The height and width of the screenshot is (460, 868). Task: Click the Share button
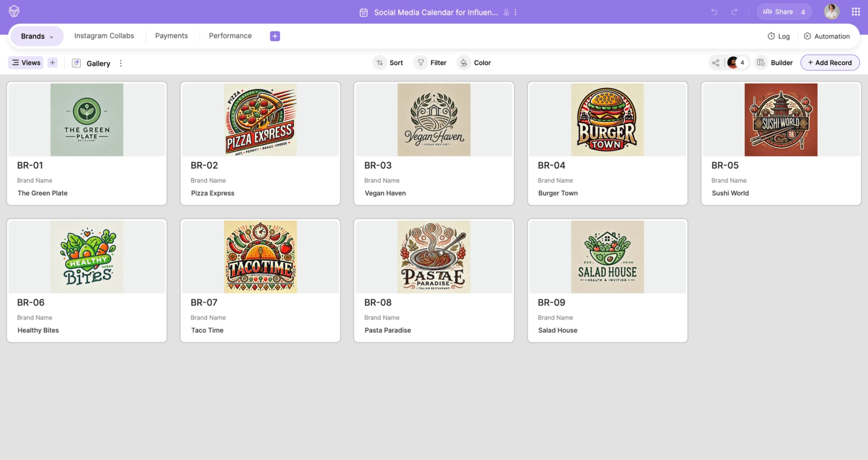tap(778, 12)
